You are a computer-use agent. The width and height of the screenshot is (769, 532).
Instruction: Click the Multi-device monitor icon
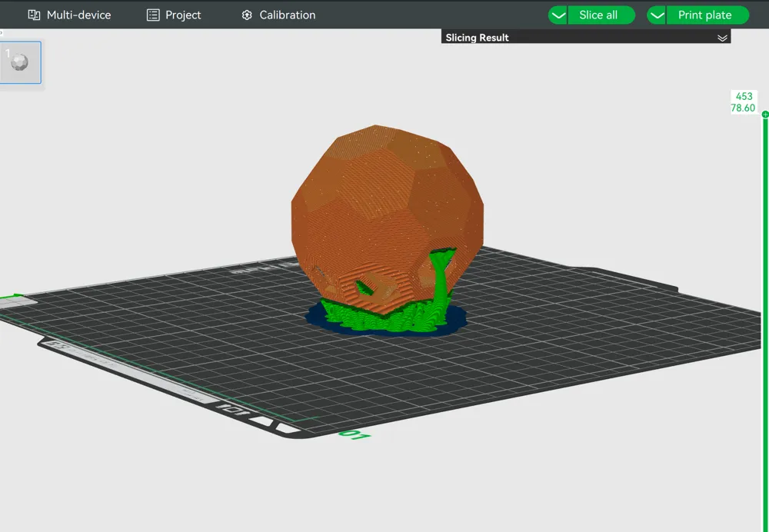(34, 15)
